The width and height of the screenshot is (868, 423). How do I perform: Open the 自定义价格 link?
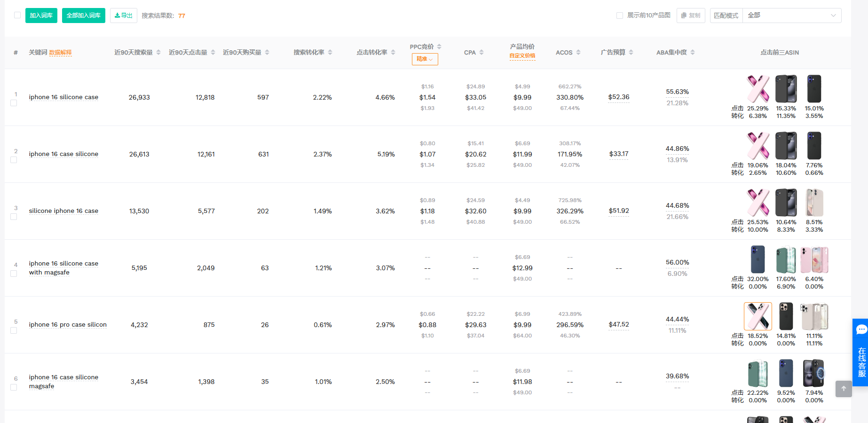(x=522, y=56)
